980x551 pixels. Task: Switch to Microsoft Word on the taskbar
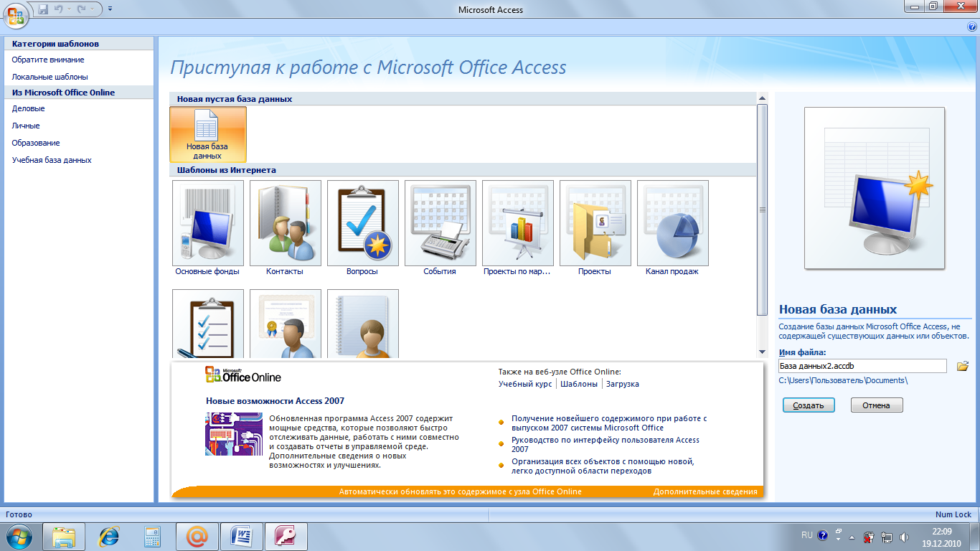242,537
